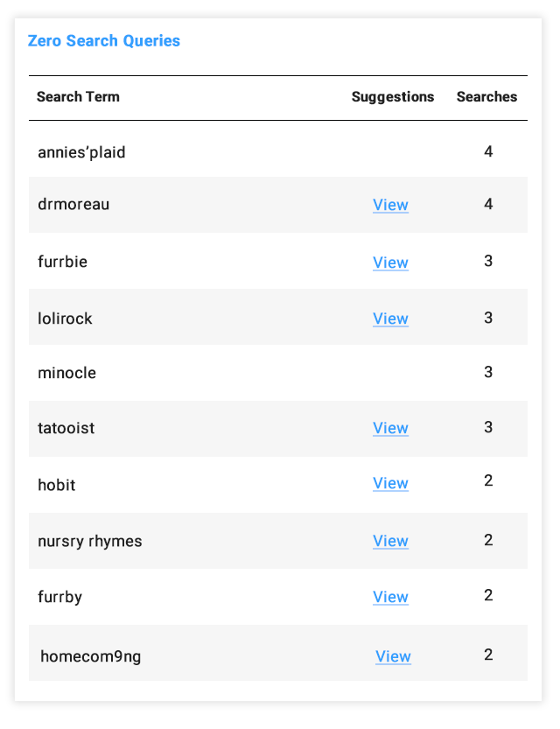Select the minocle search term row
Viewport: 560px width, 729px height.
66,373
